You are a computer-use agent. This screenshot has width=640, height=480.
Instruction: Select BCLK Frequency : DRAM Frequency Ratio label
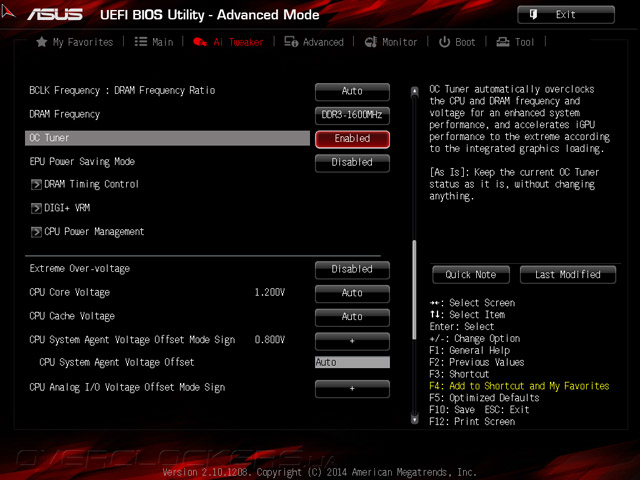[x=122, y=91]
